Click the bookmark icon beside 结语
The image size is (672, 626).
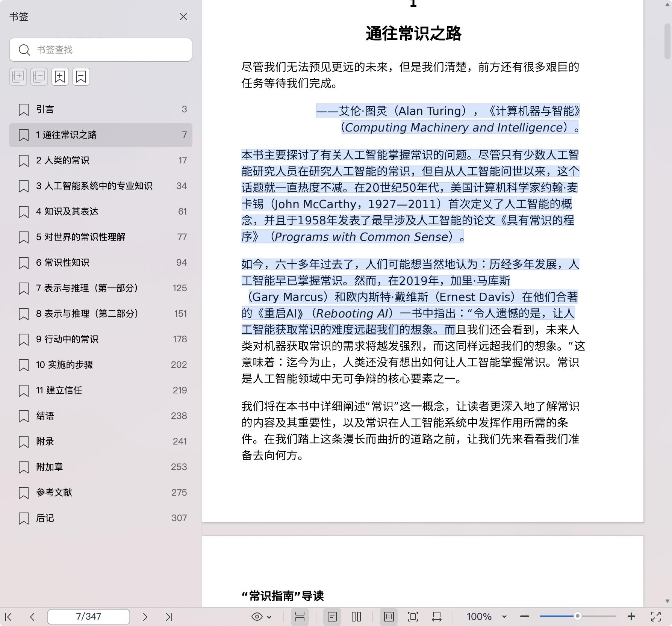pyautogui.click(x=24, y=416)
